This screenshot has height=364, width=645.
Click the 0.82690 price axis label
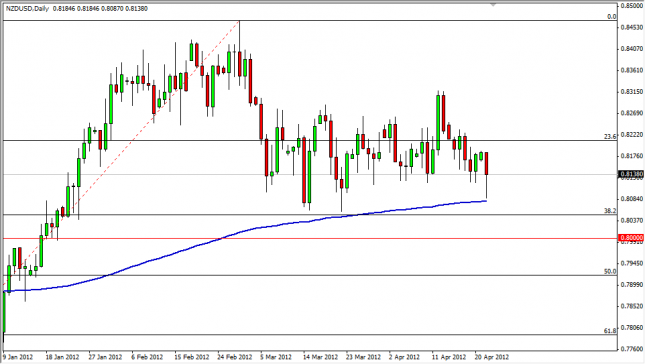pos(632,113)
